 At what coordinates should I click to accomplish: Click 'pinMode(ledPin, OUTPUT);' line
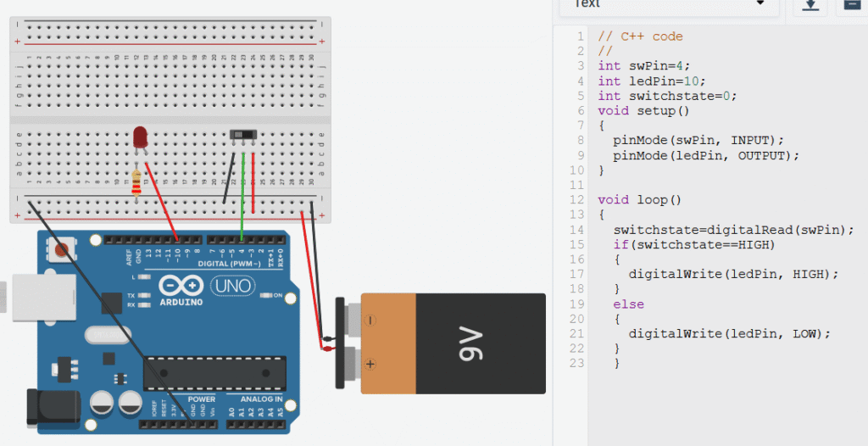706,156
